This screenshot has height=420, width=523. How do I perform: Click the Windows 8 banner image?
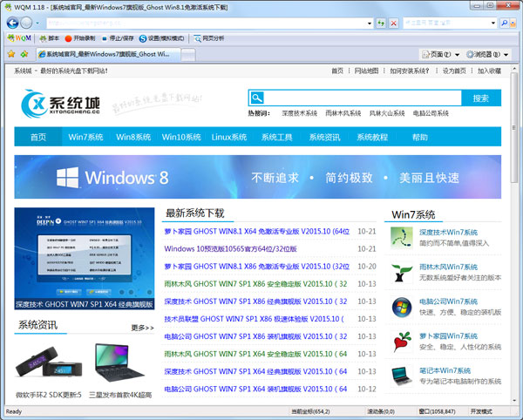257,177
